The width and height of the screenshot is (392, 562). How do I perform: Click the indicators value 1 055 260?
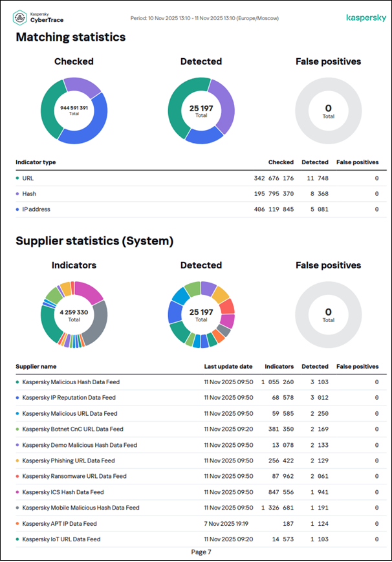pyautogui.click(x=278, y=382)
